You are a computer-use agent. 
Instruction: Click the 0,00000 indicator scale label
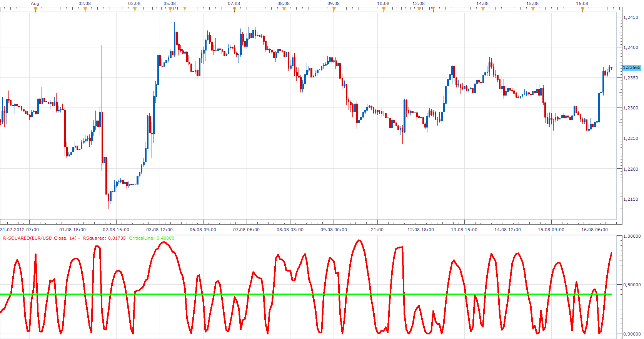[x=632, y=334]
